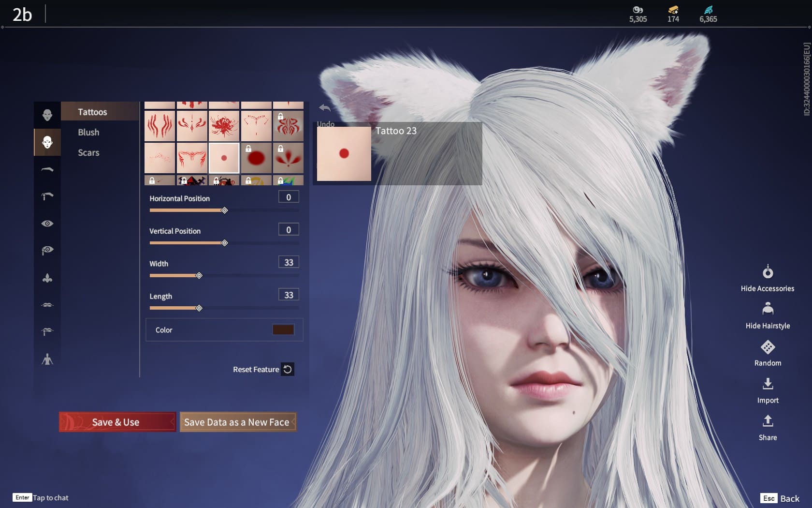Click the Hide Accessories icon
Screen dimensions: 812x508
[x=768, y=272]
